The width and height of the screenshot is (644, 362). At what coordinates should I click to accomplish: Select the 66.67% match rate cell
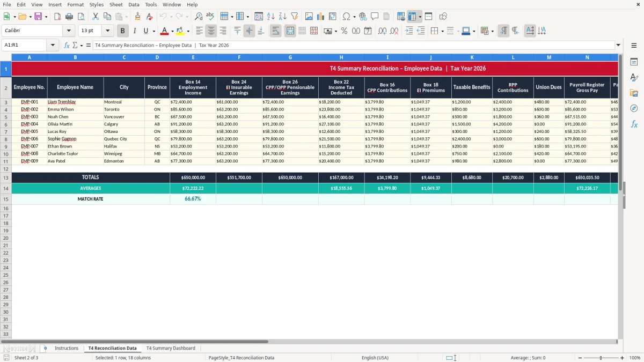pos(193,199)
